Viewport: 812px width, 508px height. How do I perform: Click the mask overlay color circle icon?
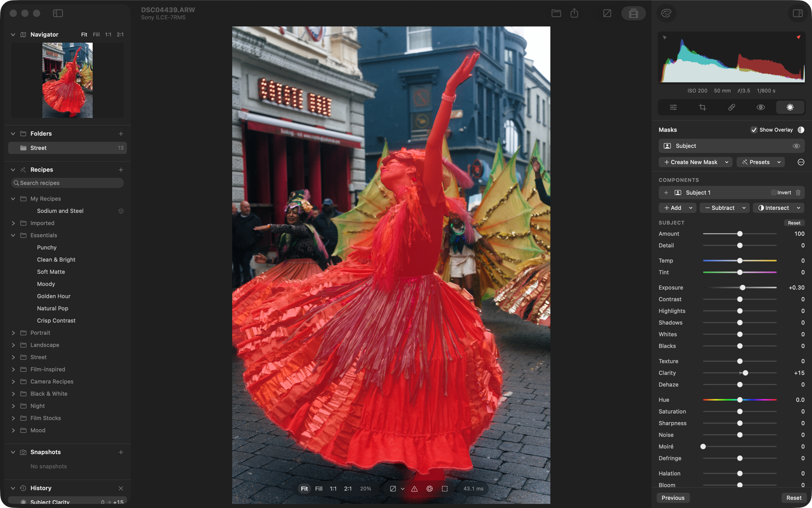(801, 130)
